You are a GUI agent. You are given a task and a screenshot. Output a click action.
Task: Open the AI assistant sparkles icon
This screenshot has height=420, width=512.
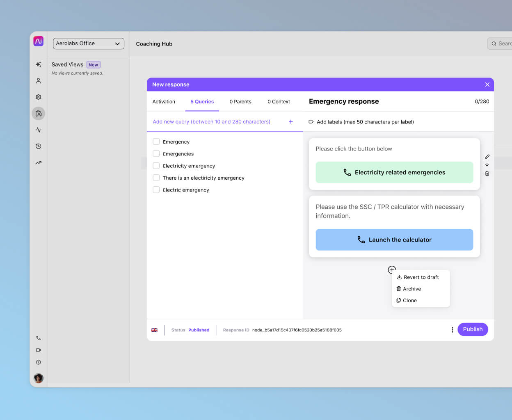[x=38, y=64]
